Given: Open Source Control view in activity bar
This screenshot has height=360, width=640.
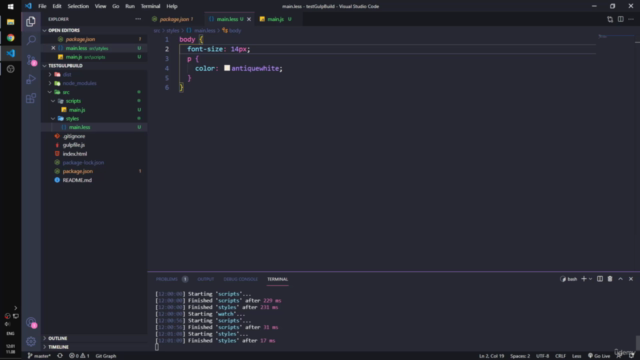Looking at the screenshot, I should click(31, 60).
